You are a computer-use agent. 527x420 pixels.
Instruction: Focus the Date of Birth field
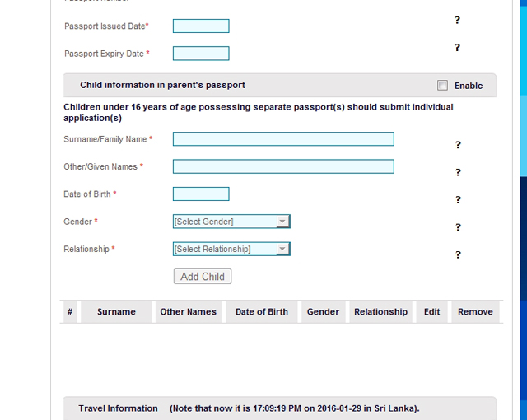pyautogui.click(x=201, y=194)
